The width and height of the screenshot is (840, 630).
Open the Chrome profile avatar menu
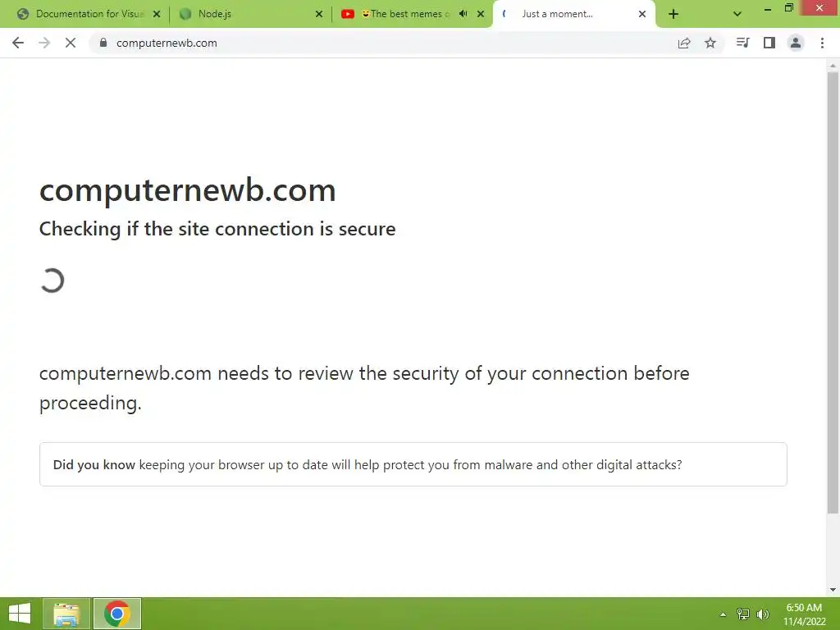796,43
